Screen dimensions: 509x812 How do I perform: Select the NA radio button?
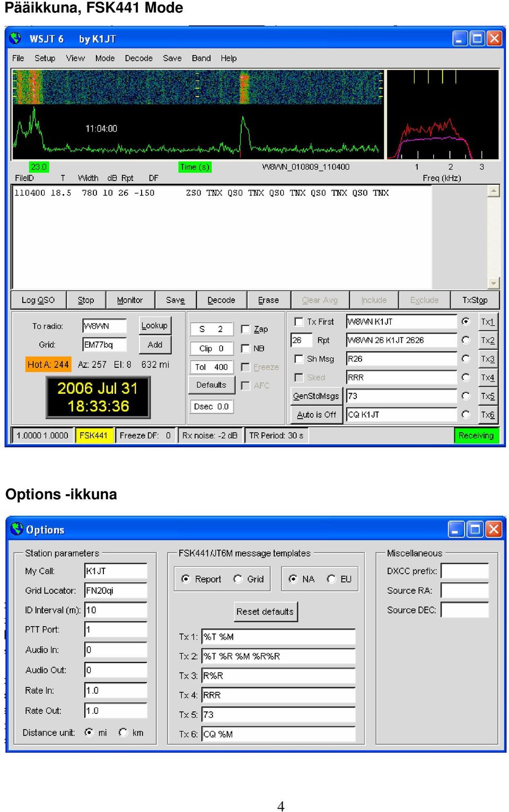(293, 578)
